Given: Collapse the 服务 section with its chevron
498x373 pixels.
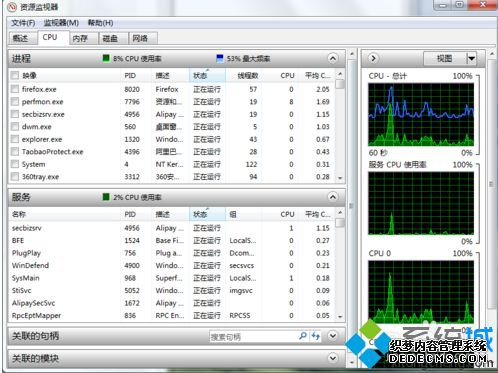Looking at the screenshot, I should (333, 197).
